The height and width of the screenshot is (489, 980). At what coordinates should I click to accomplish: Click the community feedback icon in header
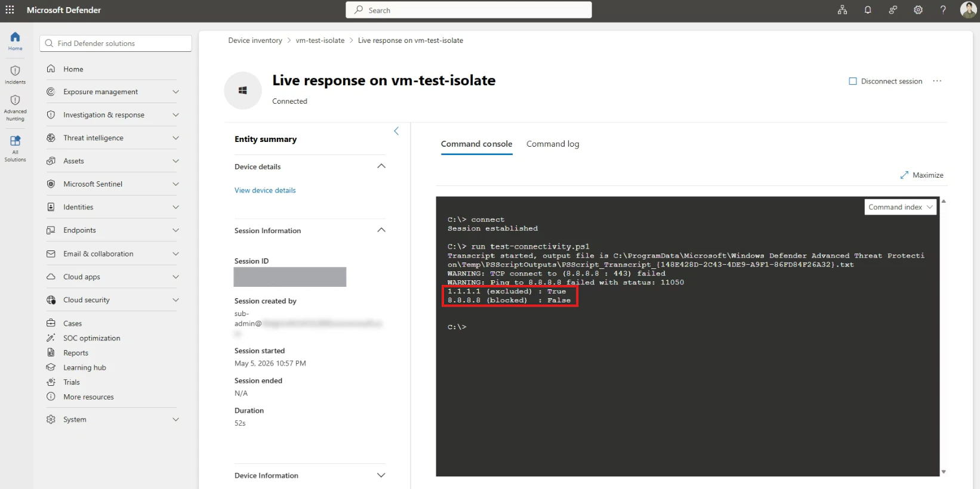(x=893, y=10)
